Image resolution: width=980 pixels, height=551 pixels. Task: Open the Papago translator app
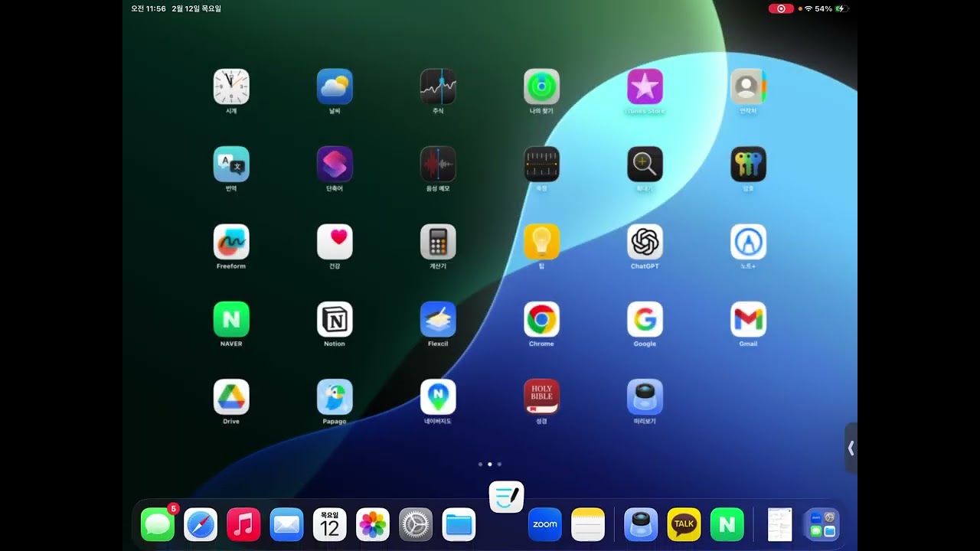click(335, 396)
